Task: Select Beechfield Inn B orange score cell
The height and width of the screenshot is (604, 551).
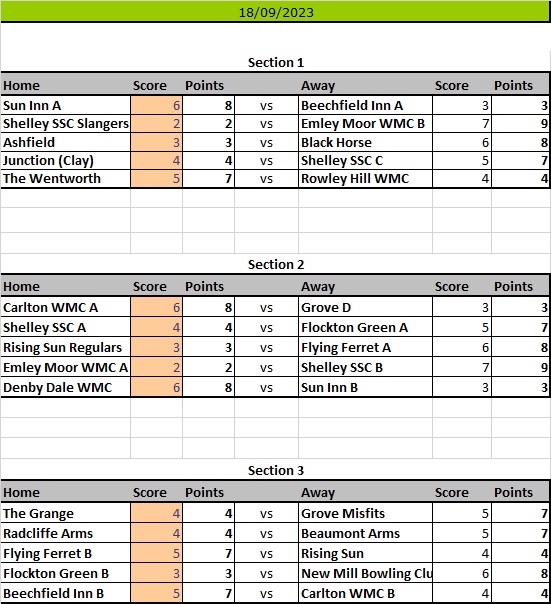Action: [x=156, y=593]
